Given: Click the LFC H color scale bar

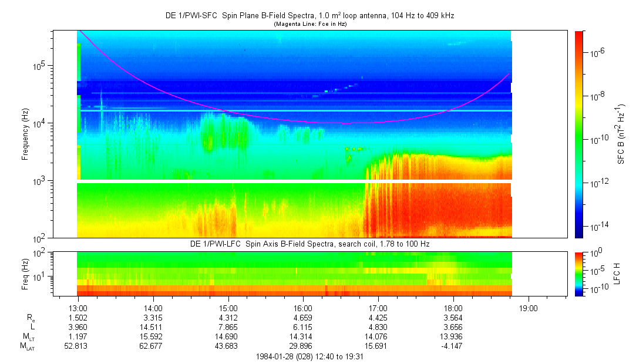Looking at the screenshot, I should tap(578, 274).
